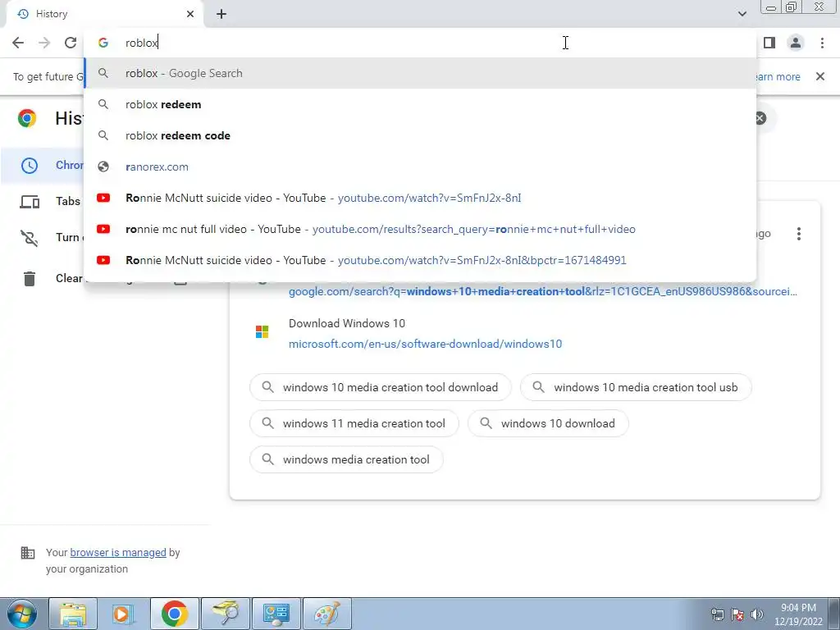
Task: Open the magnifier tool taskbar icon
Action: tap(226, 614)
